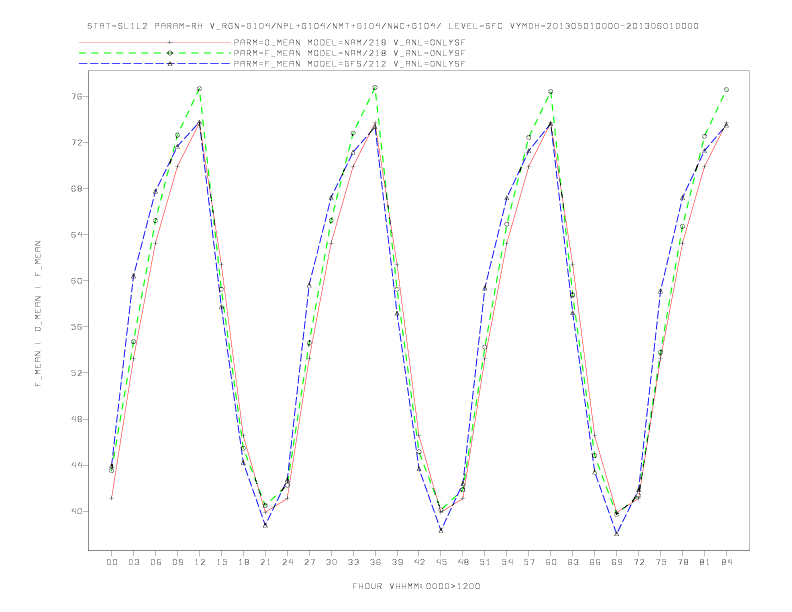Click y-axis tick value 64
The image size is (792, 612).
[76, 235]
